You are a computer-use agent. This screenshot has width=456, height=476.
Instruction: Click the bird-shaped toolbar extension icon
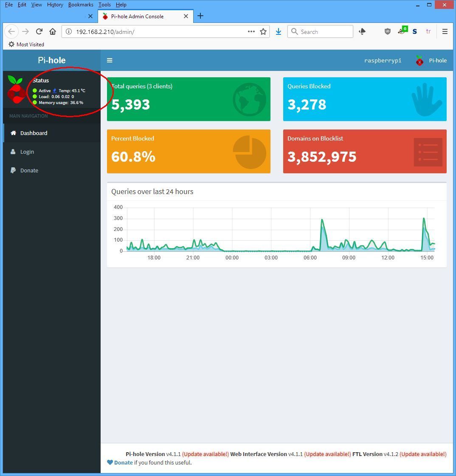[x=362, y=31]
